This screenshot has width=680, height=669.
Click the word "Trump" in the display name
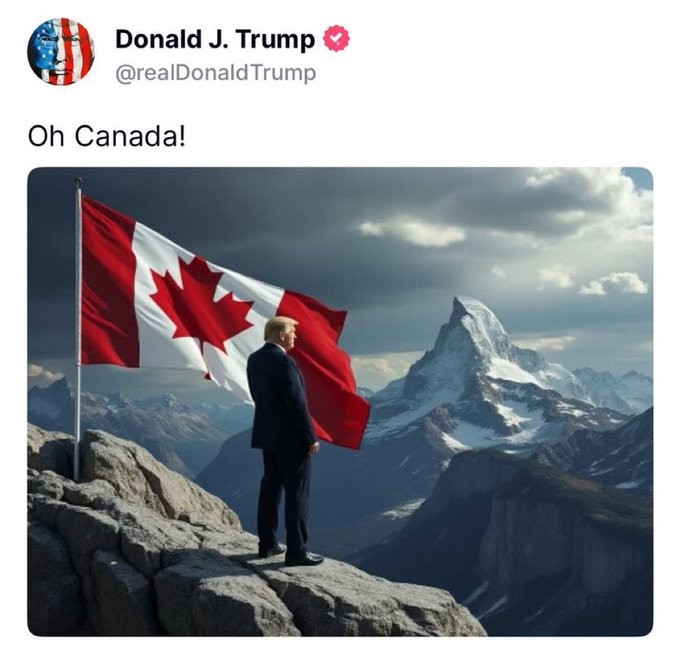pos(275,39)
